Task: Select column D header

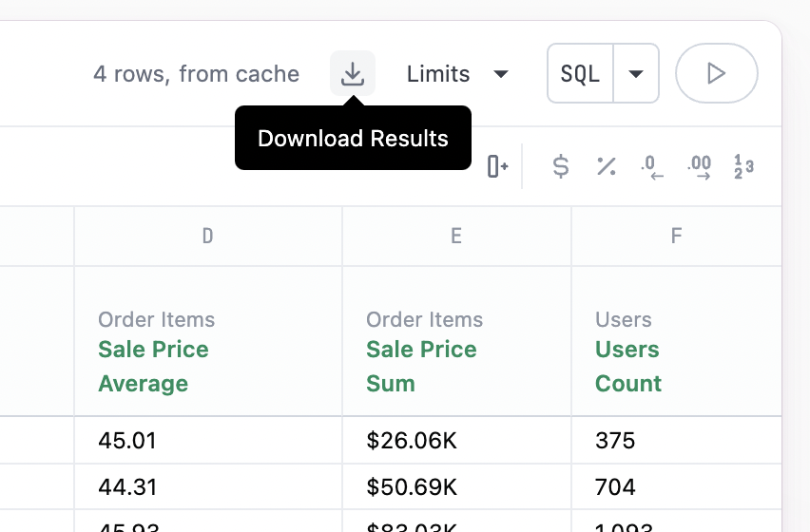Action: [208, 236]
